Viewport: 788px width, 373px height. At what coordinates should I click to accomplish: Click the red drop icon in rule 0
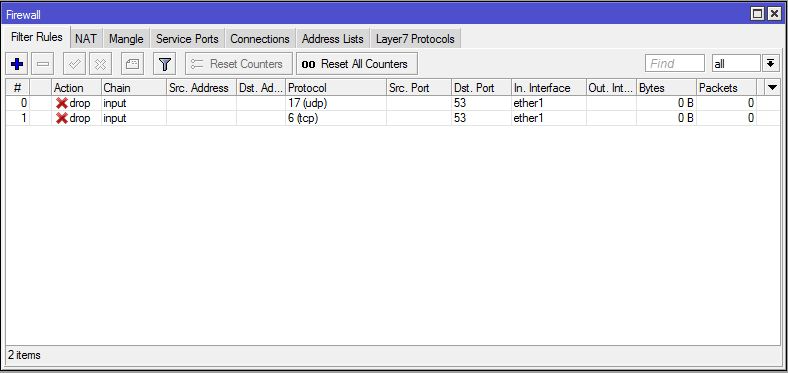(62, 104)
